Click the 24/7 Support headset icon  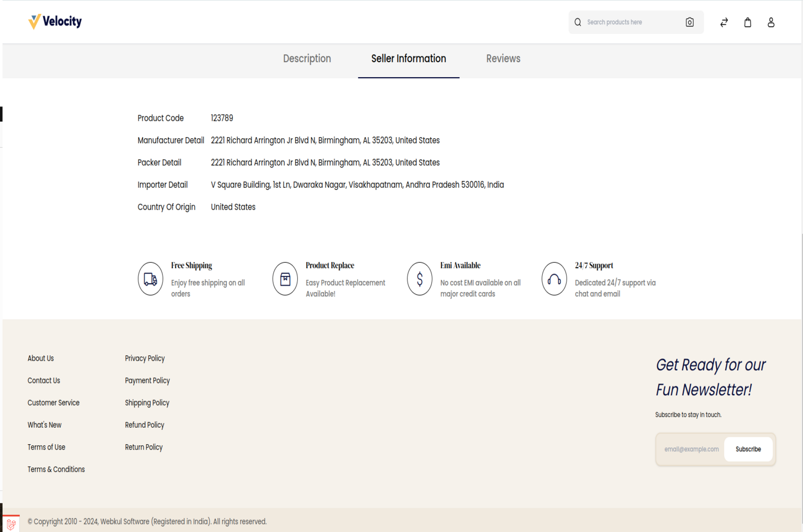pyautogui.click(x=554, y=279)
